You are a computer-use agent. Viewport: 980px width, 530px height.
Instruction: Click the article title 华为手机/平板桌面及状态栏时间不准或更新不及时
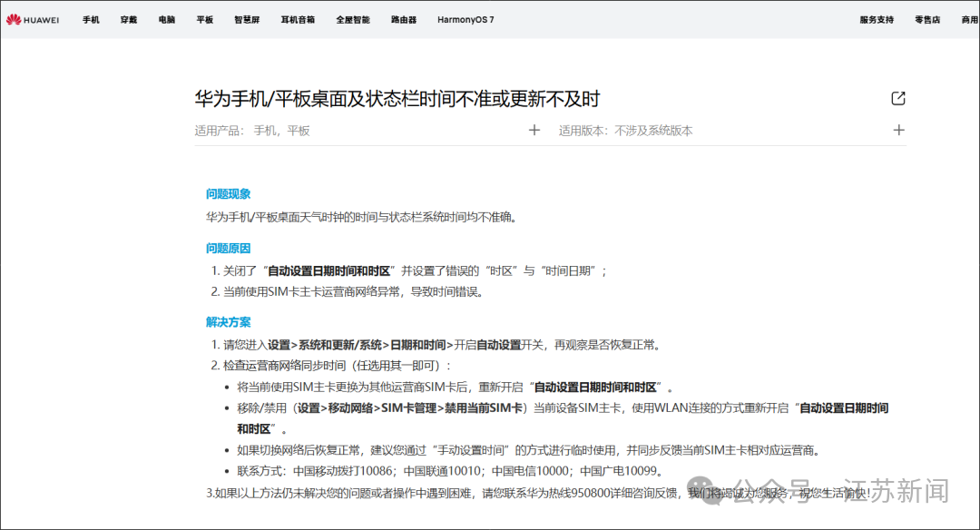pos(397,99)
